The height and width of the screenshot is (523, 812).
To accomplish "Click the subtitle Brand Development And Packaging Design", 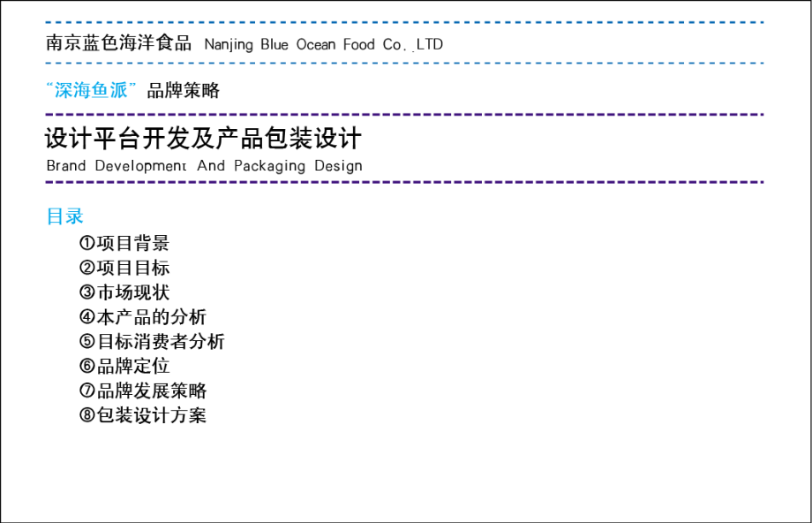I will [203, 165].
